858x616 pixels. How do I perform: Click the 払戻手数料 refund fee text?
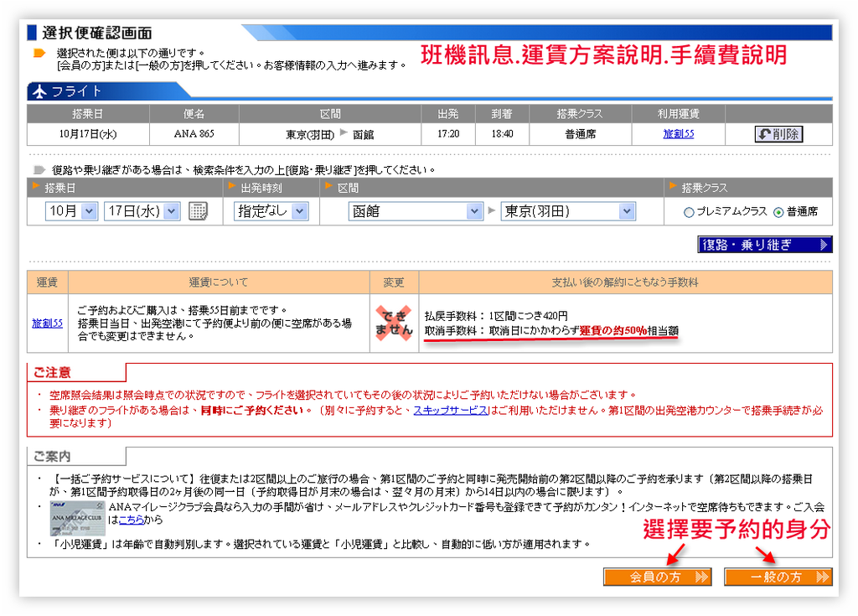tap(496, 316)
